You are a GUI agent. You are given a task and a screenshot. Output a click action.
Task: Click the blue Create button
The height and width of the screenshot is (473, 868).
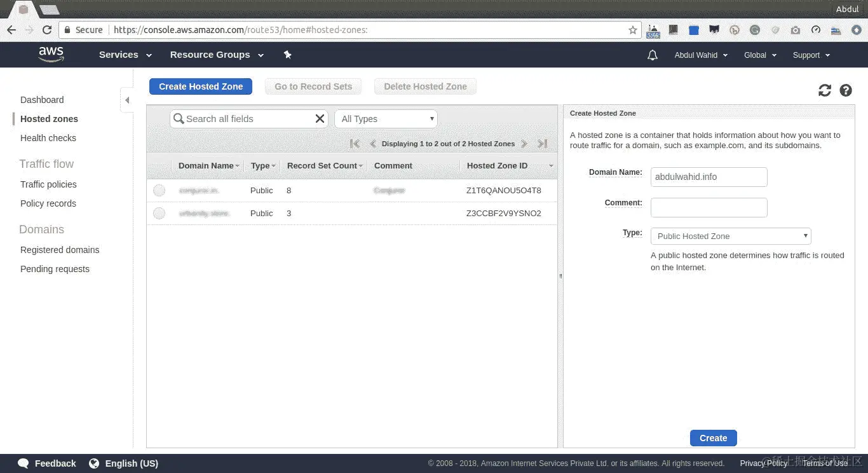(713, 438)
